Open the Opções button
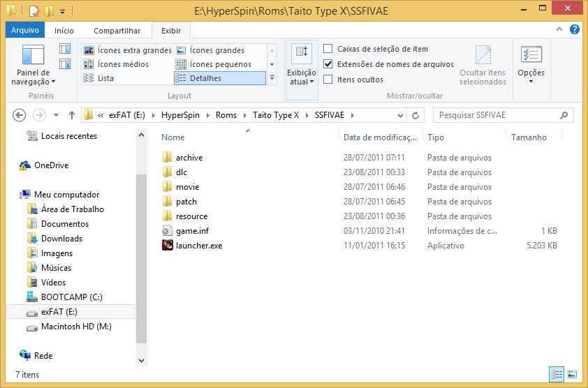The width and height of the screenshot is (588, 388). pyautogui.click(x=531, y=64)
